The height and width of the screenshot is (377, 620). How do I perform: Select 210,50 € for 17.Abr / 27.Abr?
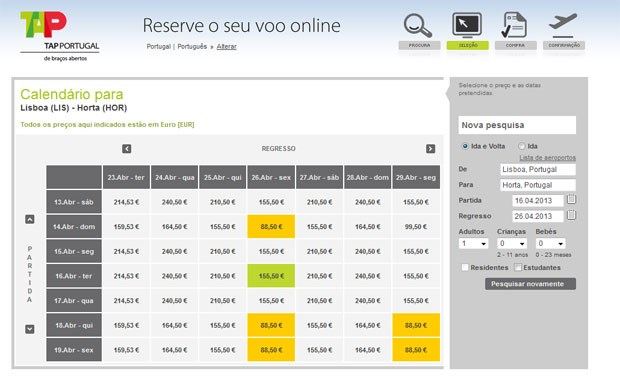point(319,301)
